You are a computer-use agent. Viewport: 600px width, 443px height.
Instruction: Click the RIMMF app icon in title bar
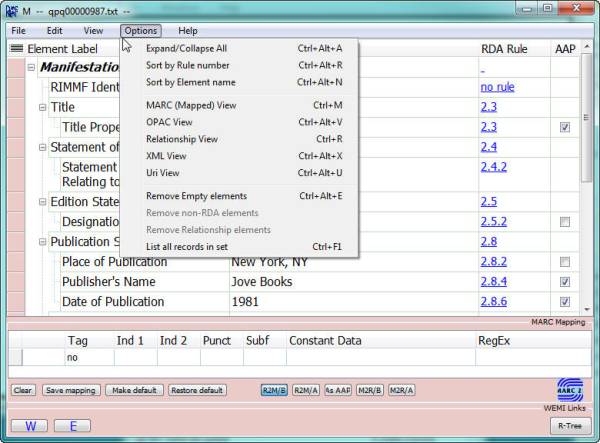(x=11, y=11)
